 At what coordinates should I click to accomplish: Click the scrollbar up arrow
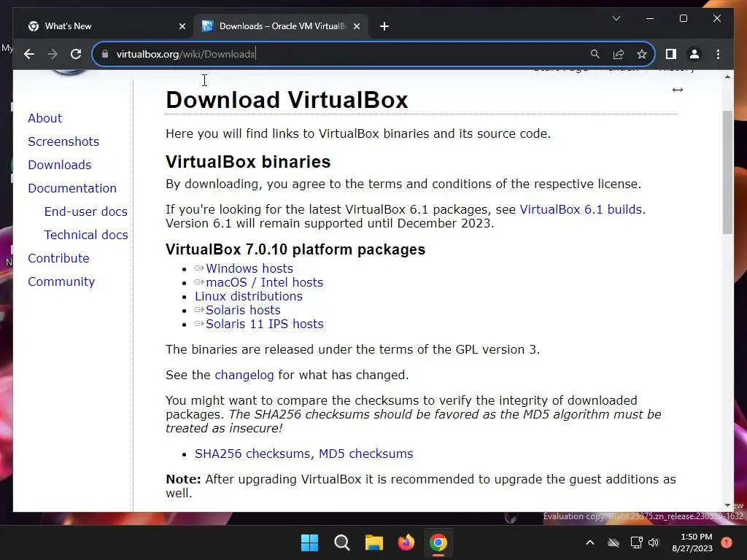pos(727,77)
